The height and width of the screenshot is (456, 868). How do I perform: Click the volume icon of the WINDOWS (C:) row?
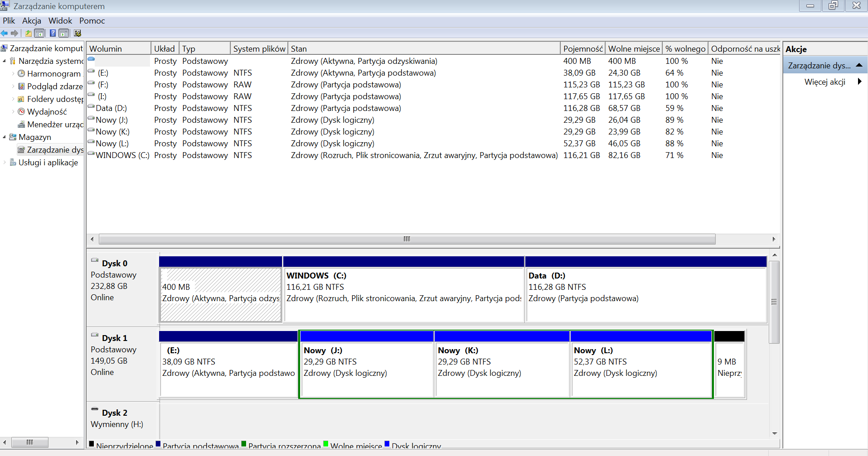point(91,154)
